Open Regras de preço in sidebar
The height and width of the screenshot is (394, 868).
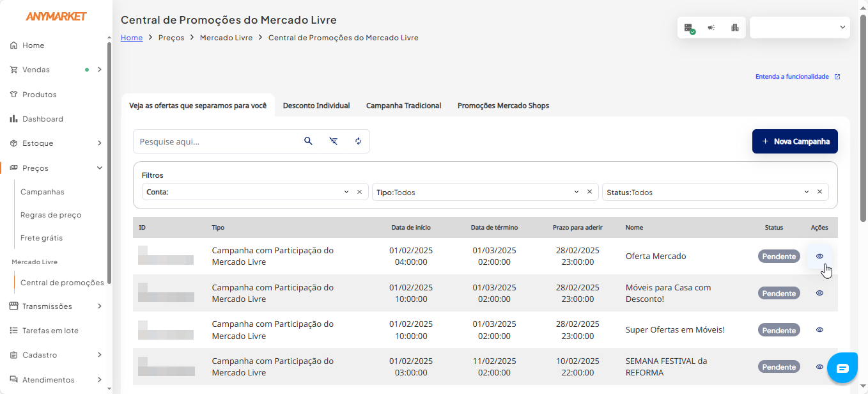click(x=51, y=215)
